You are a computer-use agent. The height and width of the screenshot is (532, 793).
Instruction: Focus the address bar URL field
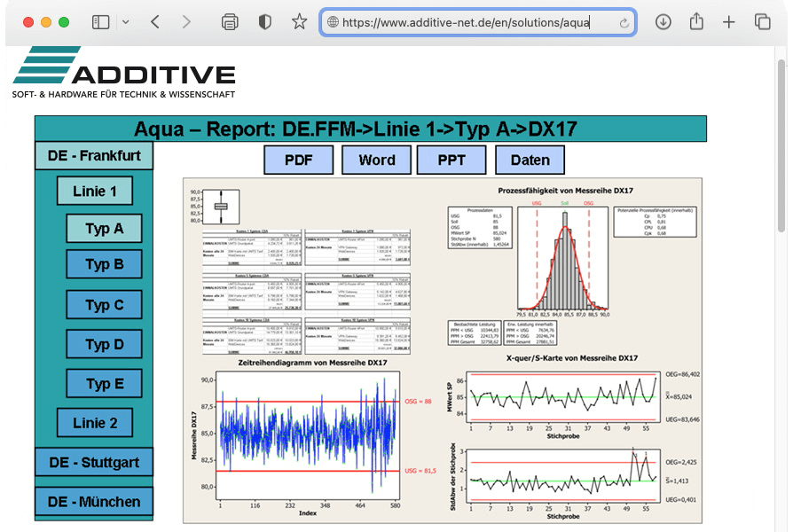[x=478, y=22]
